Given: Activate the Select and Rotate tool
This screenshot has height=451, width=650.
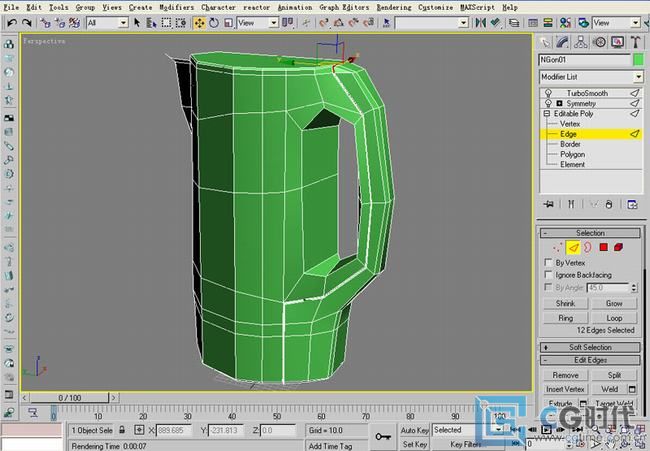Looking at the screenshot, I should coord(214,23).
